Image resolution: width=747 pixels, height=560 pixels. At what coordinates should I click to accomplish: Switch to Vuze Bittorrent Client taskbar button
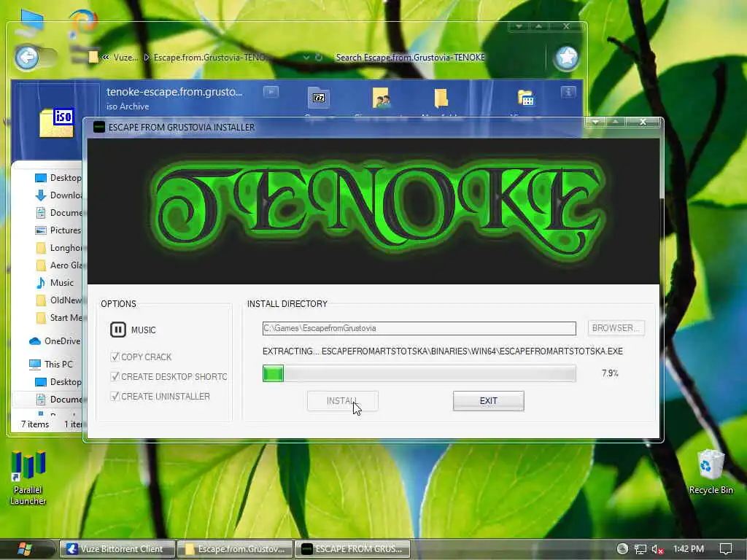(x=117, y=549)
